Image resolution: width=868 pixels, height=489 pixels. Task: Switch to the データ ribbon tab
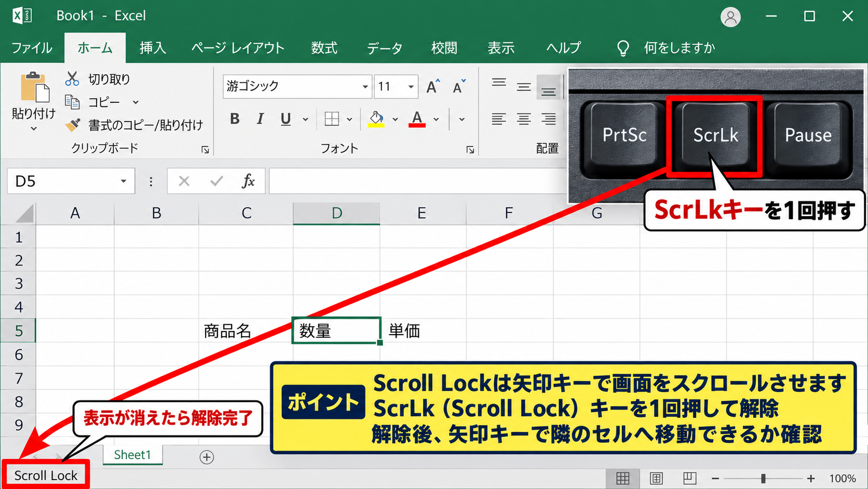[385, 48]
